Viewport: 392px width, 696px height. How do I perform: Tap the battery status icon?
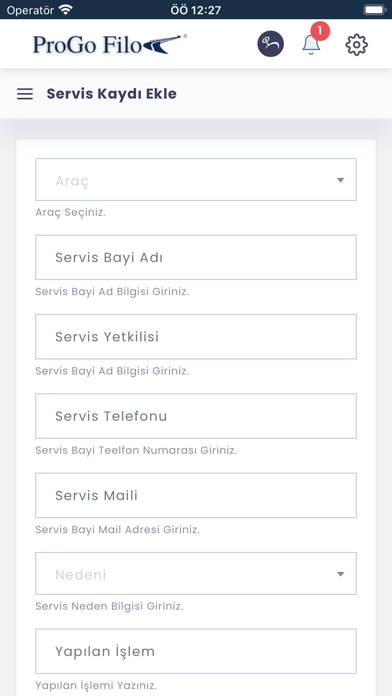(374, 10)
